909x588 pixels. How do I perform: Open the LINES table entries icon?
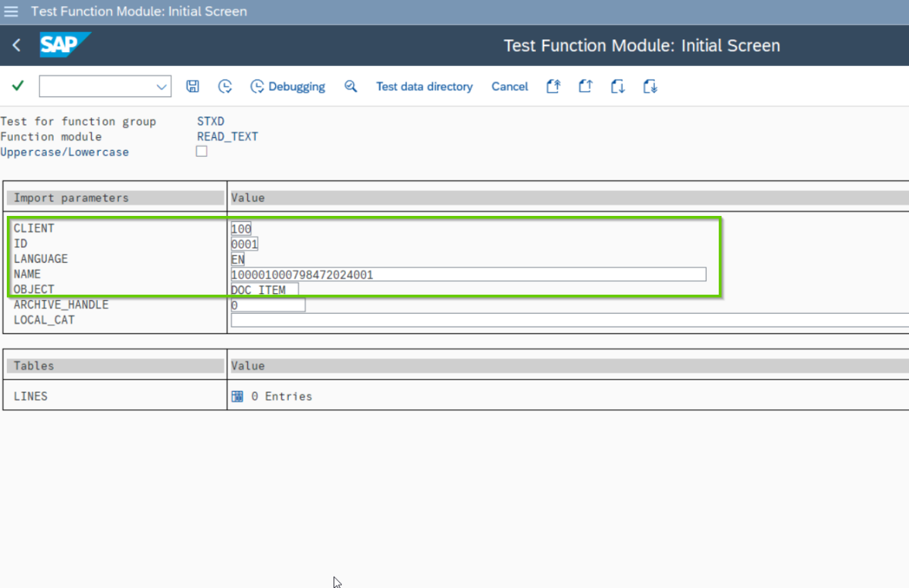237,396
